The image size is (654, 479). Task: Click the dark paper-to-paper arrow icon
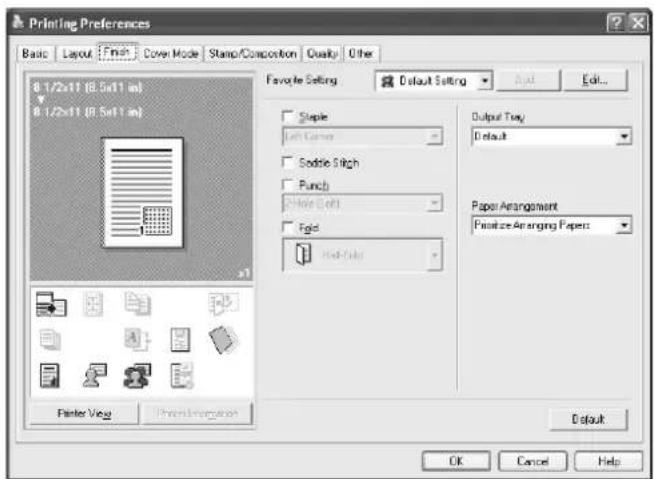pyautogui.click(x=51, y=304)
